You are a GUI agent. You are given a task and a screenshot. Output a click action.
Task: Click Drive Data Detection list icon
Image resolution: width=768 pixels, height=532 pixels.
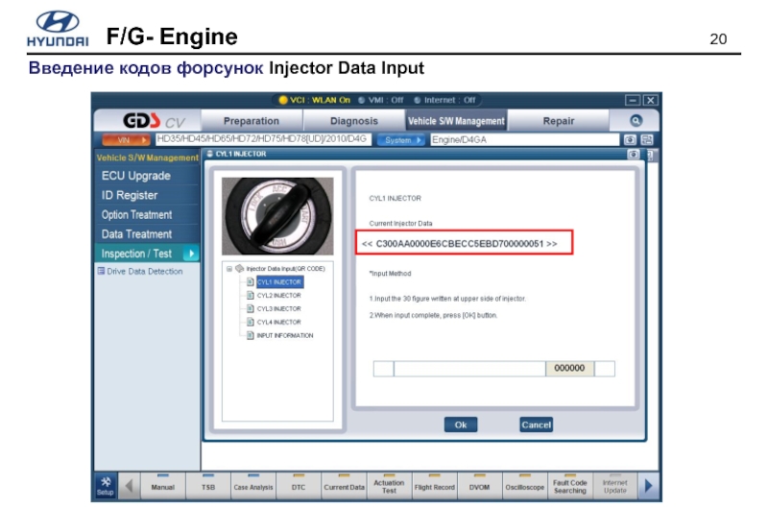click(101, 271)
